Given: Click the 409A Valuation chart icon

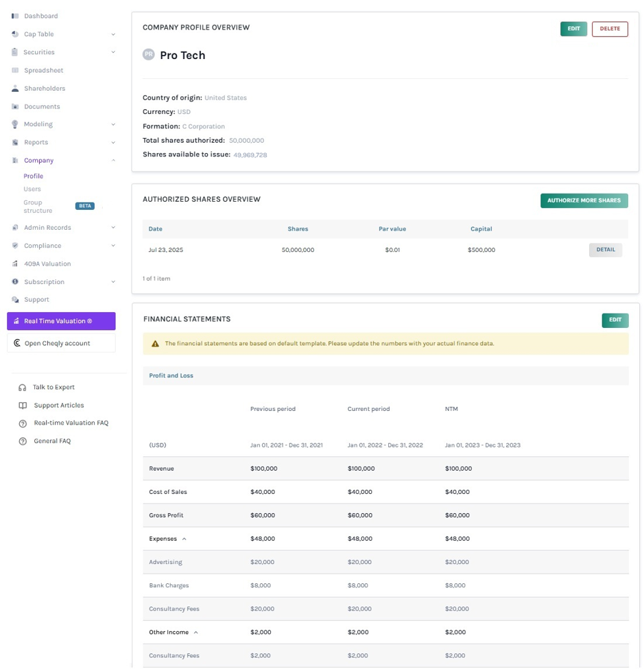Looking at the screenshot, I should [x=15, y=263].
